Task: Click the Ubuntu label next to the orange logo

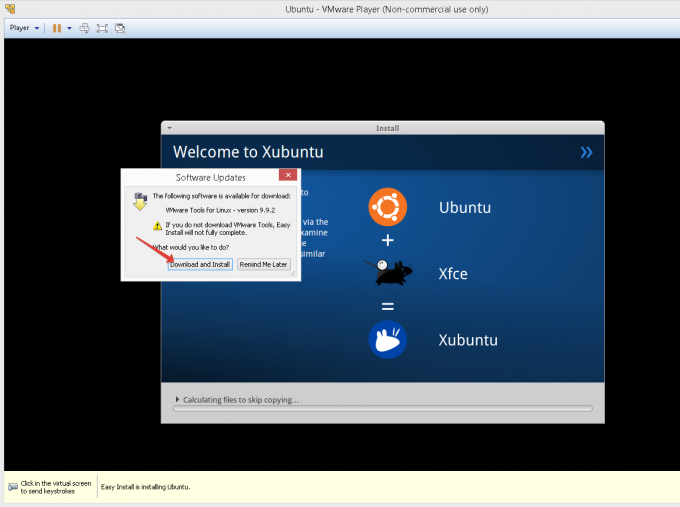Action: point(465,208)
